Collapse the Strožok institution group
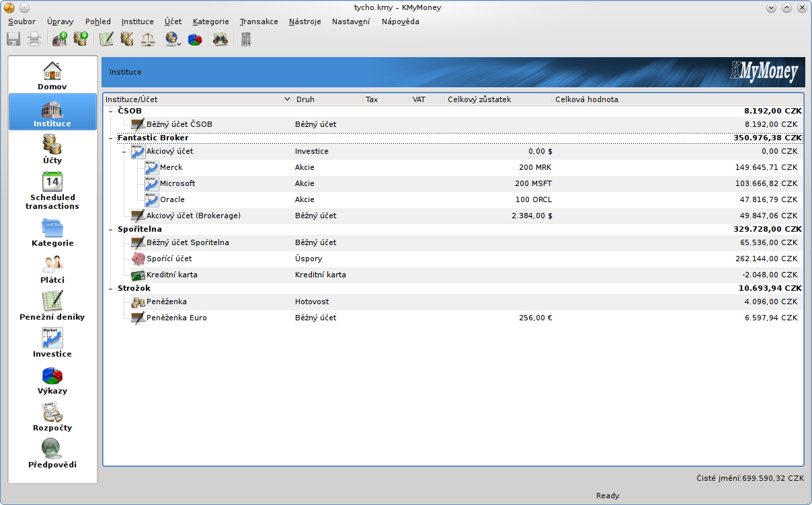The height and width of the screenshot is (505, 812). [x=110, y=288]
